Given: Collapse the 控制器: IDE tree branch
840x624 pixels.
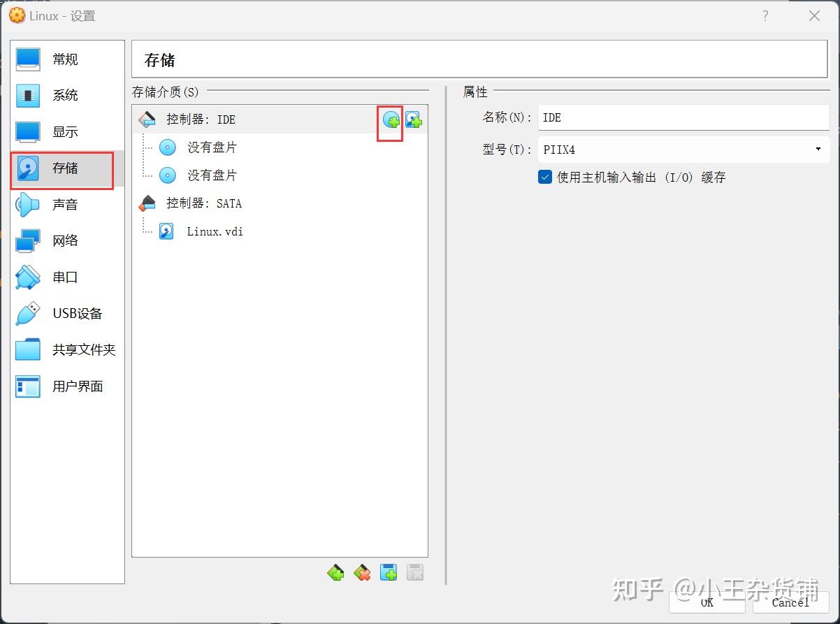Looking at the screenshot, I should pyautogui.click(x=147, y=119).
